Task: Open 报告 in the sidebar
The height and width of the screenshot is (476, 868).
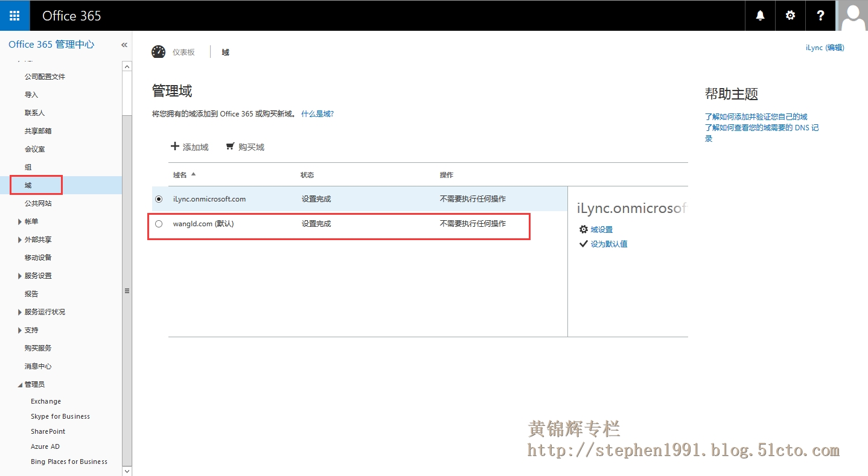Action: click(x=31, y=294)
